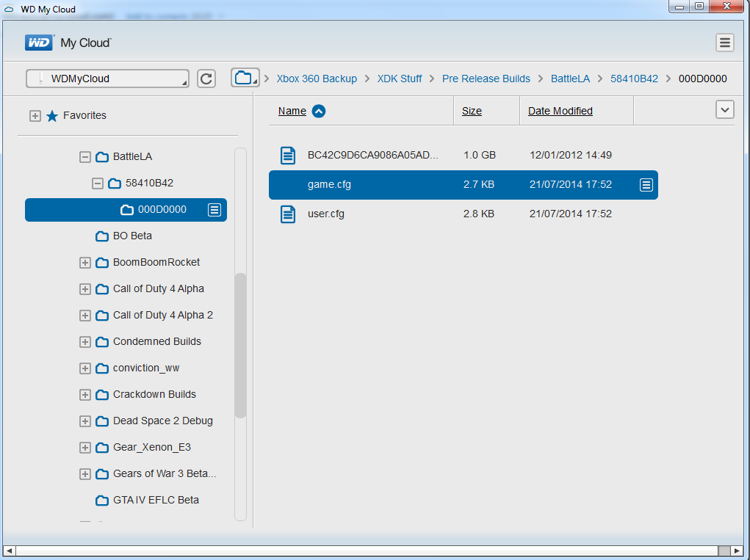Expand the BoomBoomRocket folder
This screenshot has width=750, height=560.
(x=85, y=263)
